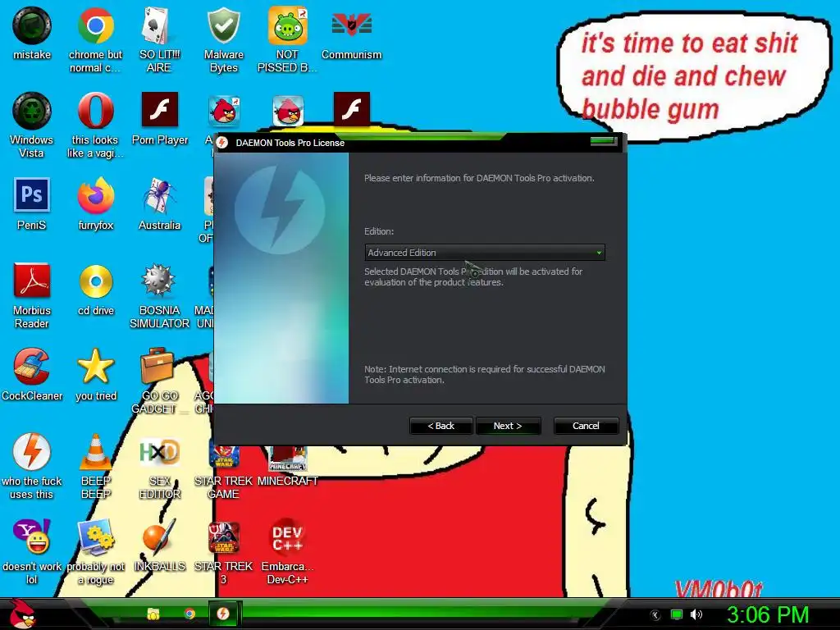This screenshot has height=630, width=840.
Task: Click the green network monitor tray icon
Action: [677, 614]
